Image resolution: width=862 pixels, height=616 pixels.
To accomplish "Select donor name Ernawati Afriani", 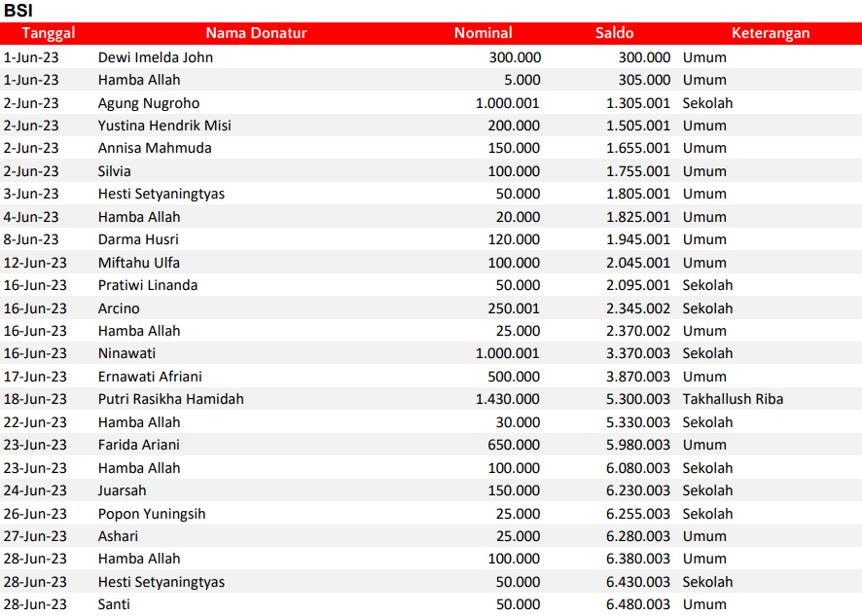I will tap(150, 377).
